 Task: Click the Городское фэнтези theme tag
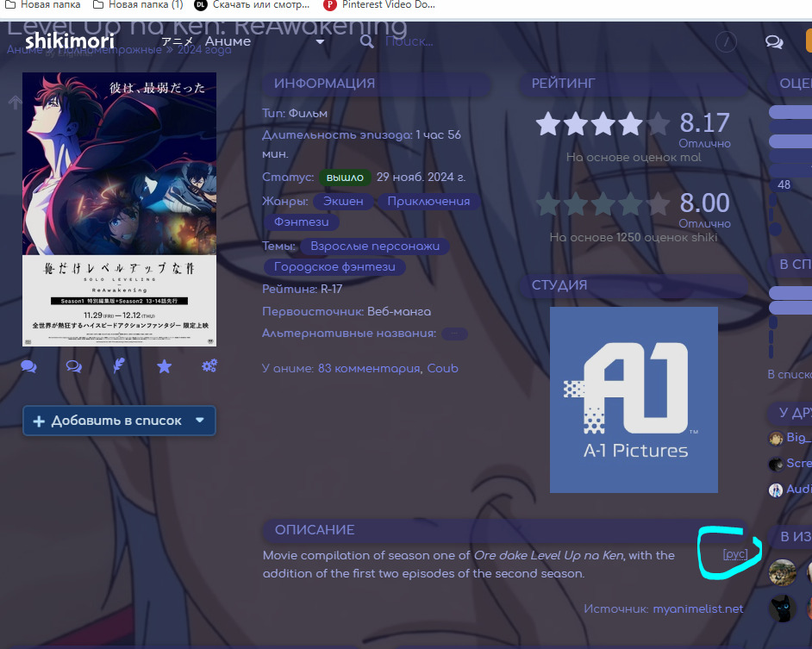[x=334, y=267]
